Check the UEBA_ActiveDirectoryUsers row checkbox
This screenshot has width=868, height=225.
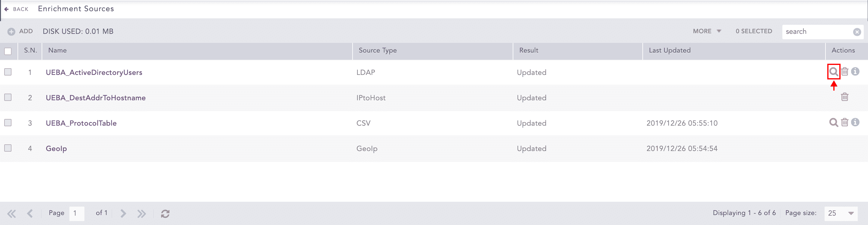click(x=8, y=72)
